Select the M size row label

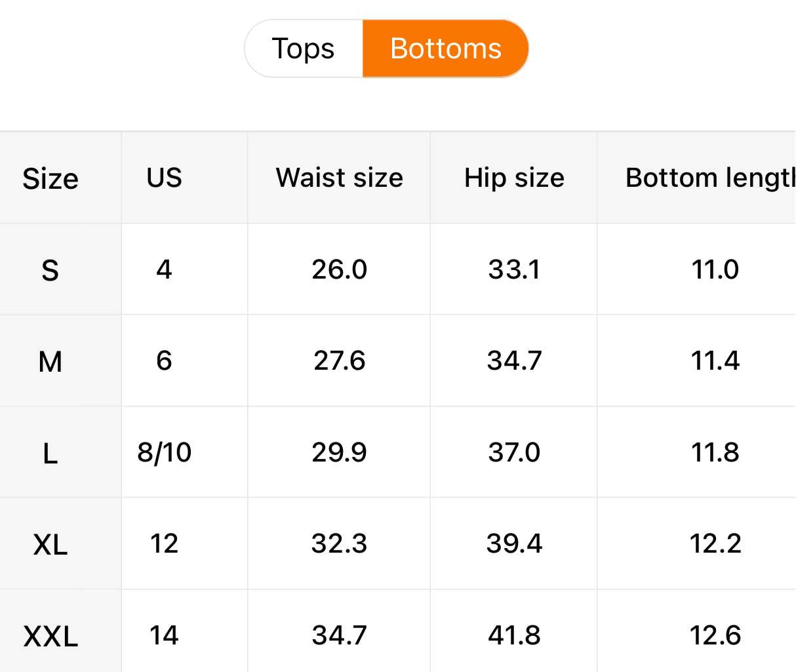point(50,361)
